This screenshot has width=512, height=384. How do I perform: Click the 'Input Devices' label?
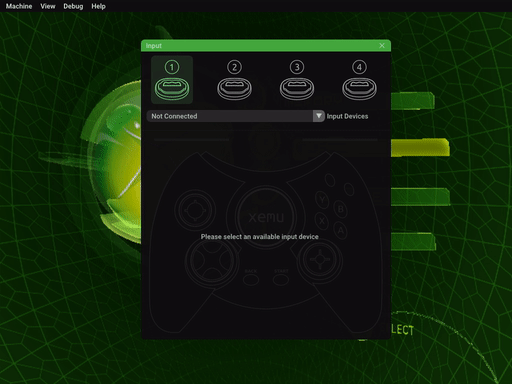coord(347,116)
